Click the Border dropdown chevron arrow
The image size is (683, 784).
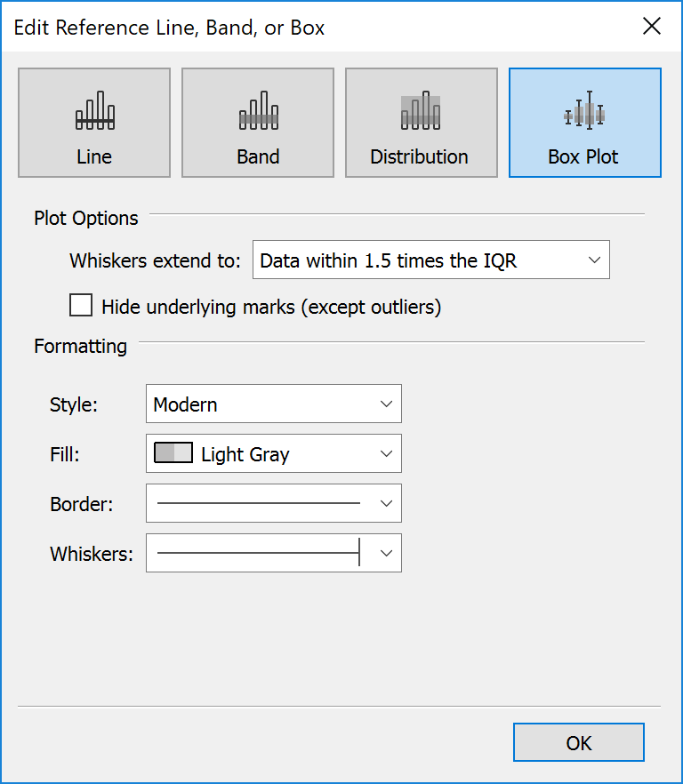(x=386, y=503)
